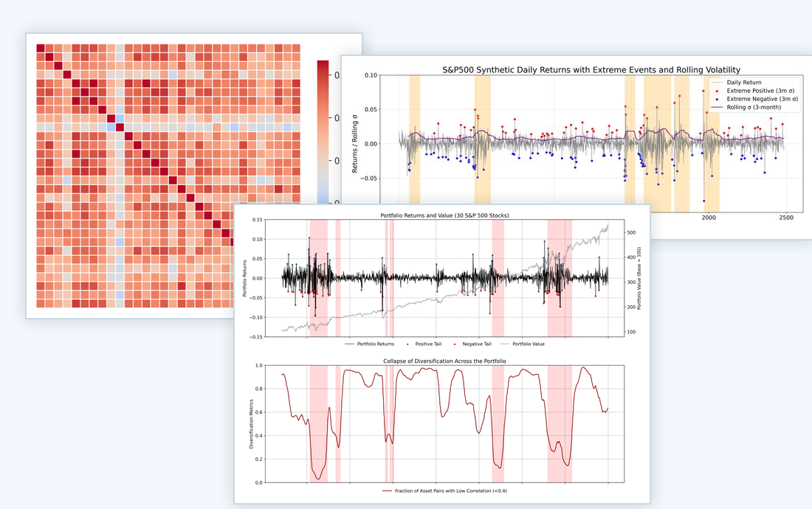
Task: Select the Portfolio Value (Base = 100) axis label
Action: click(639, 278)
